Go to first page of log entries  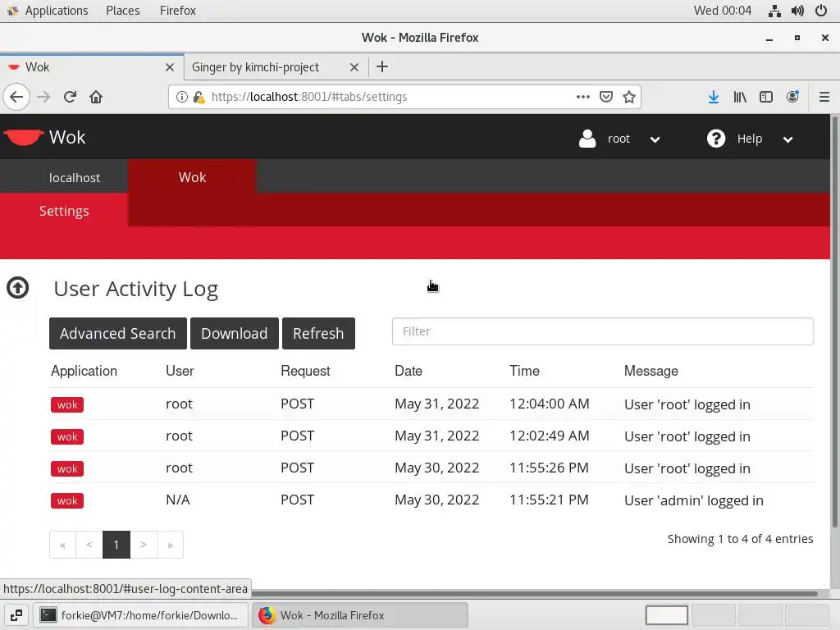[x=62, y=545]
